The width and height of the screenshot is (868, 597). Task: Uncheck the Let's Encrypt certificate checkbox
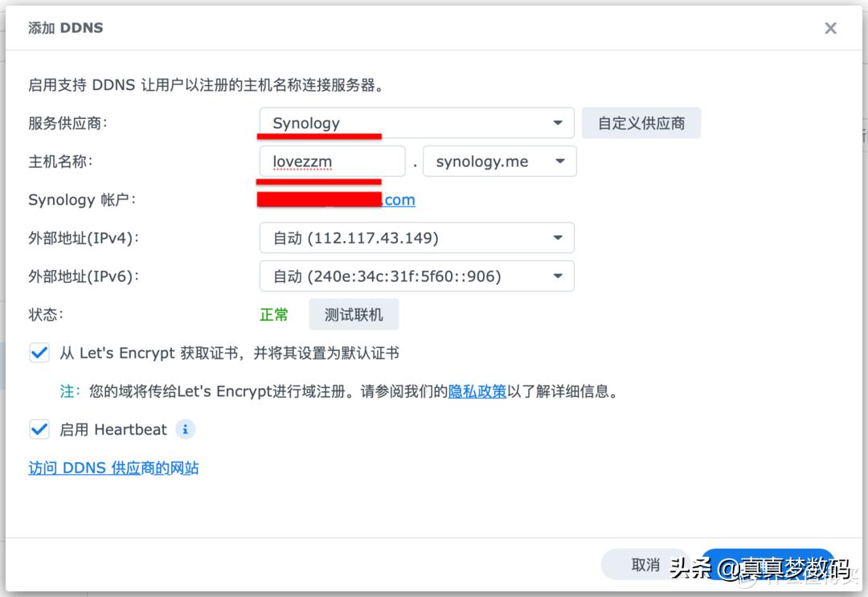39,352
